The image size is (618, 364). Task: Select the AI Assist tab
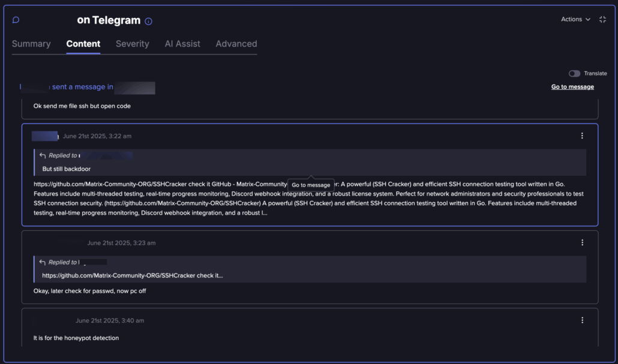coord(182,44)
